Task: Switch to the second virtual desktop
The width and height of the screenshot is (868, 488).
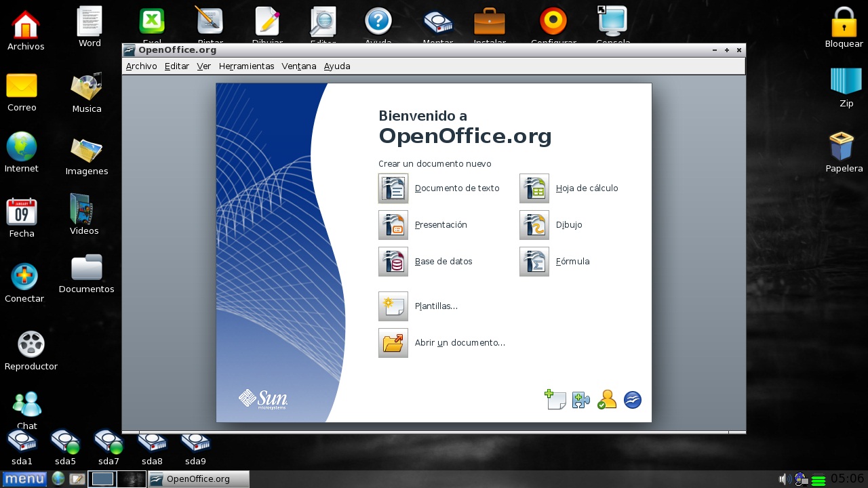Action: 132,479
